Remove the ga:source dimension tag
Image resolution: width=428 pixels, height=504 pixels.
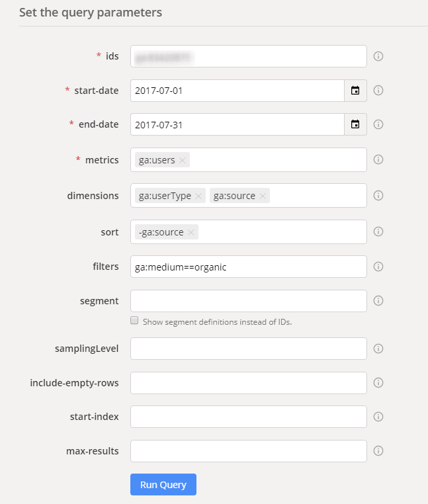pyautogui.click(x=263, y=196)
